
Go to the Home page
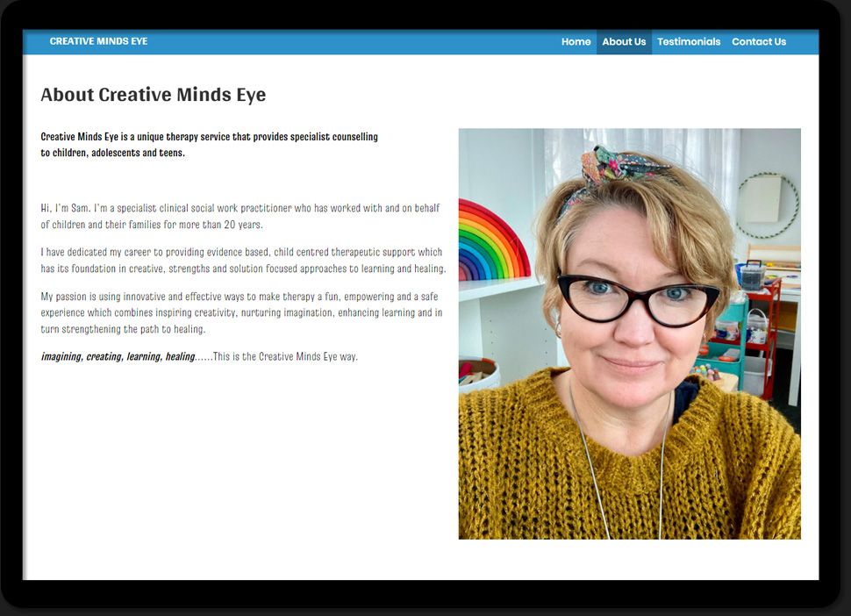pyautogui.click(x=576, y=41)
